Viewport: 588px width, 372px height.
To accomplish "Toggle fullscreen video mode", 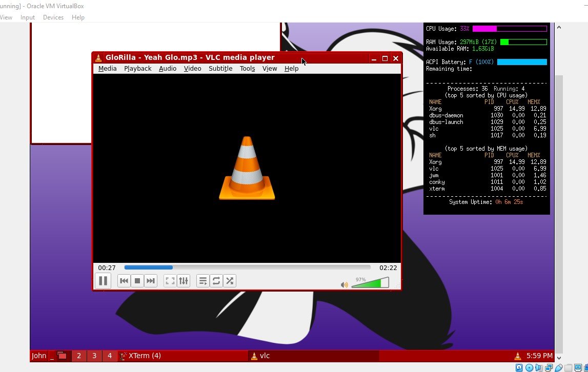I will click(170, 281).
